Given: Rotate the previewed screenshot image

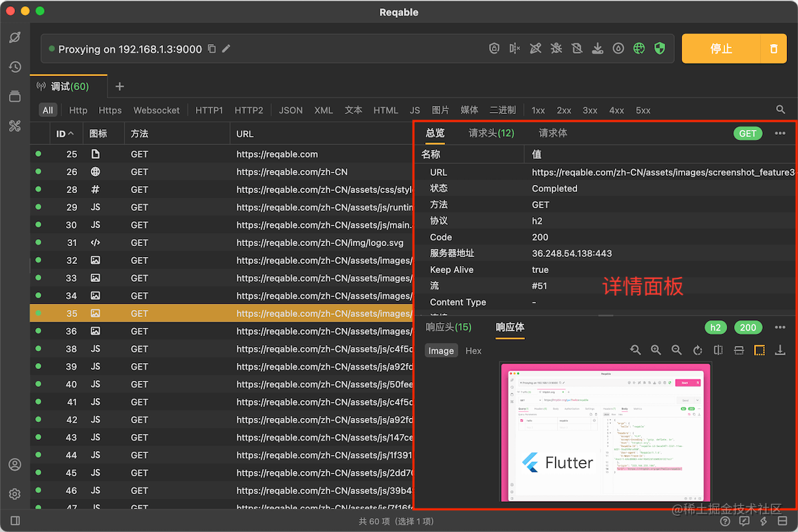Looking at the screenshot, I should tap(698, 350).
